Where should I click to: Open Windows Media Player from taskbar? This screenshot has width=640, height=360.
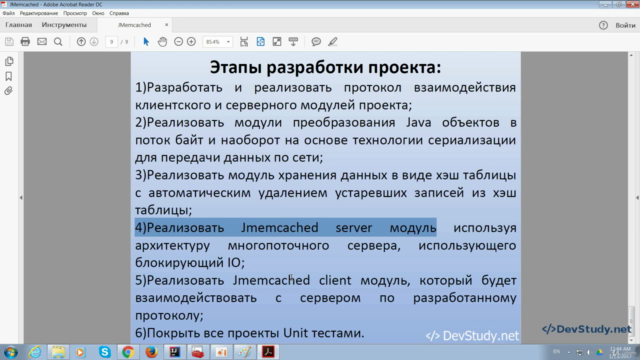(x=80, y=352)
